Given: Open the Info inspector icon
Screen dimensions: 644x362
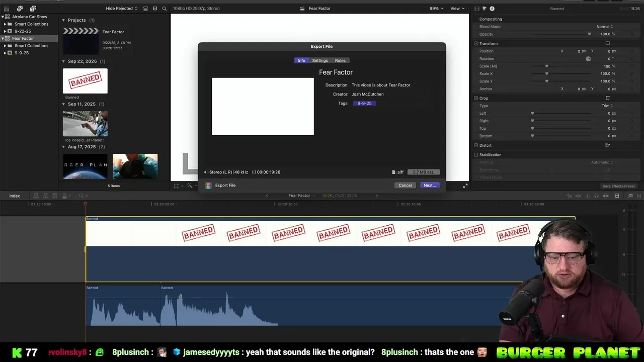Looking at the screenshot, I should coord(492,9).
